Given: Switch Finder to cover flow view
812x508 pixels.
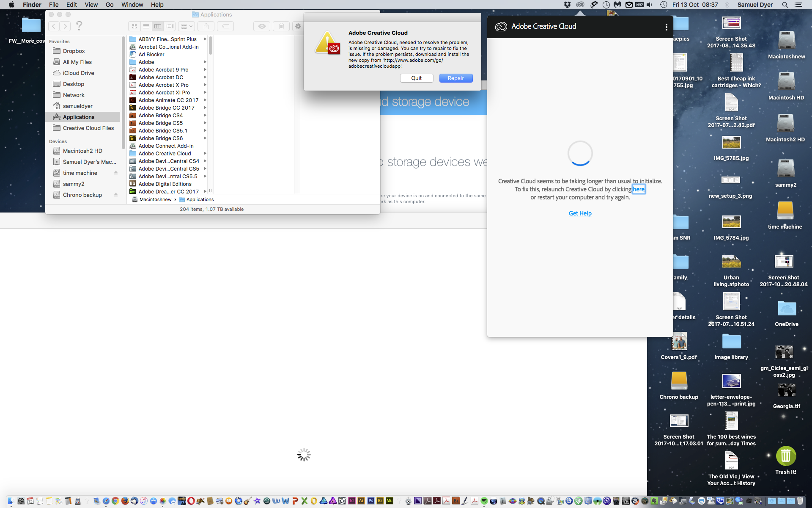Looking at the screenshot, I should click(x=170, y=26).
